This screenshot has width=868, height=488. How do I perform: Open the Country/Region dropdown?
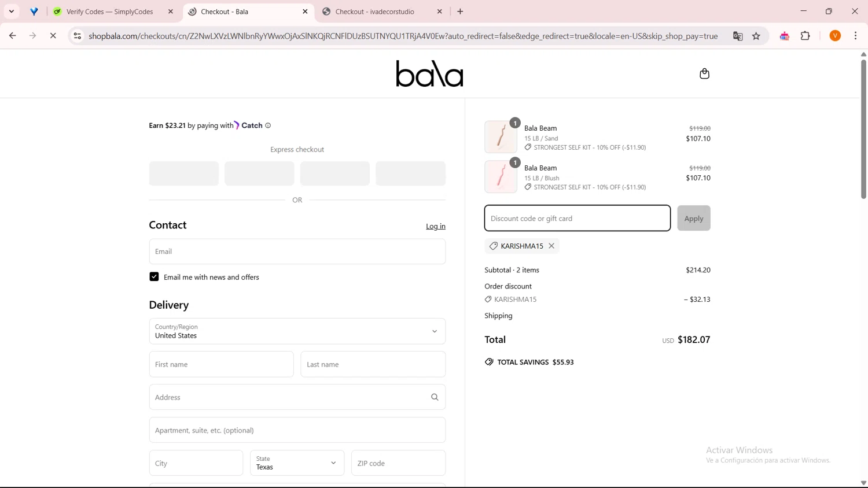click(x=297, y=331)
